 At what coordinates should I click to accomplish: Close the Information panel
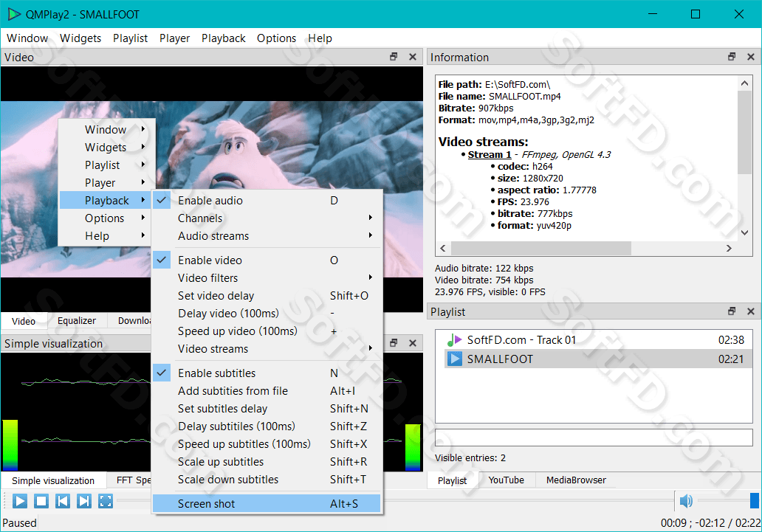(x=750, y=57)
